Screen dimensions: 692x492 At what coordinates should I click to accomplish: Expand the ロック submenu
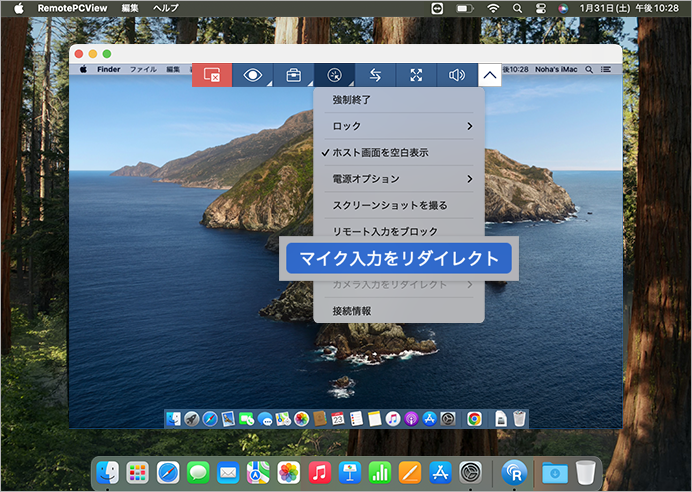(x=399, y=126)
